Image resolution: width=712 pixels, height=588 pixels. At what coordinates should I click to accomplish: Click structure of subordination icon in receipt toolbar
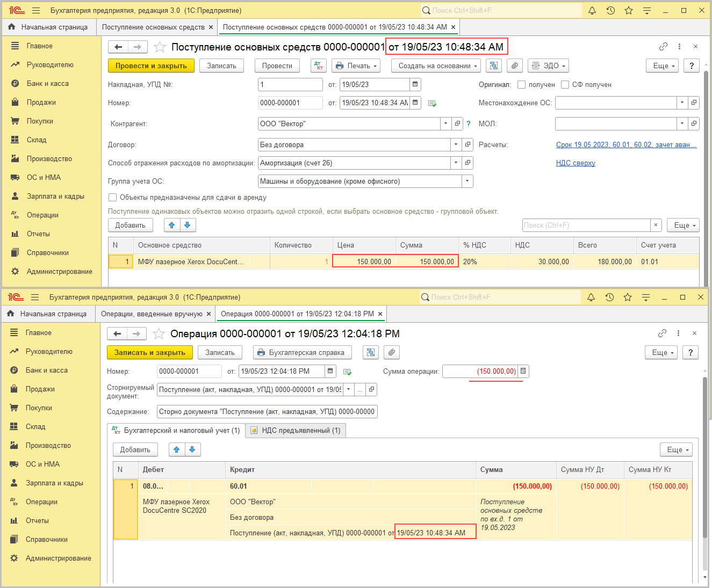(494, 66)
